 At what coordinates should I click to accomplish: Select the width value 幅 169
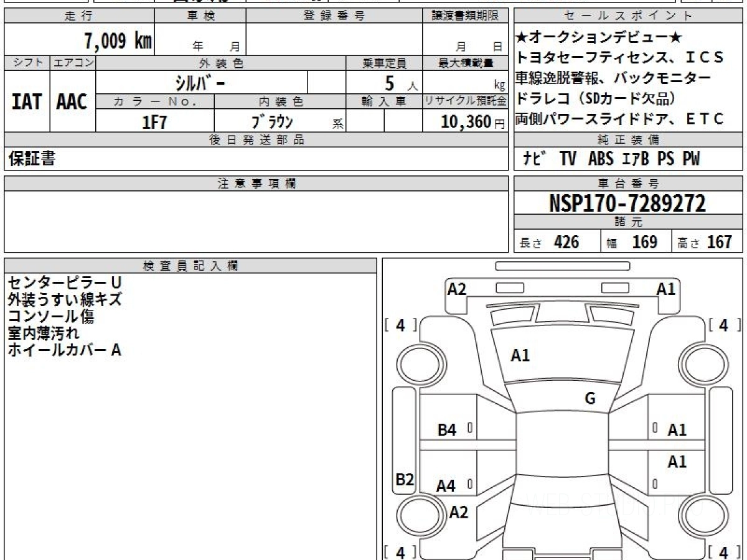632,242
